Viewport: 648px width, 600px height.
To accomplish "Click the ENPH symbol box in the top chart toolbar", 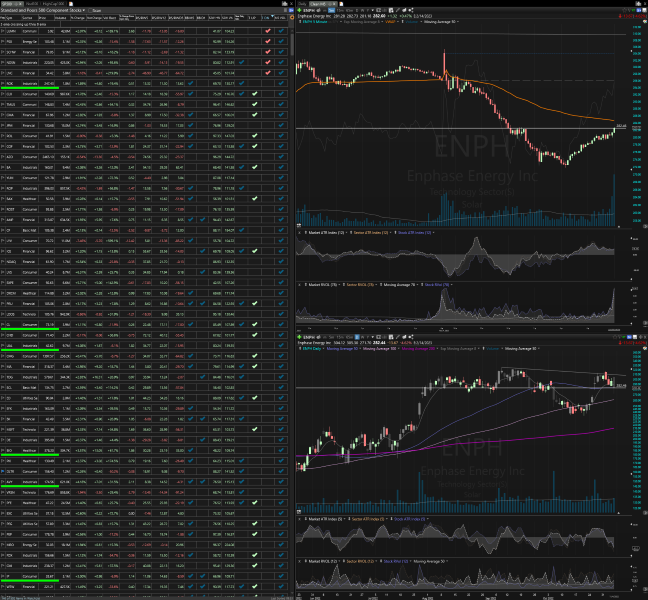I will coord(309,10).
